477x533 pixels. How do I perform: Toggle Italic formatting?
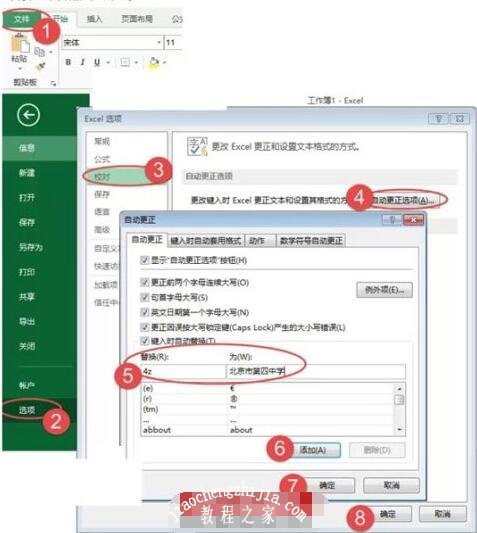(x=83, y=62)
